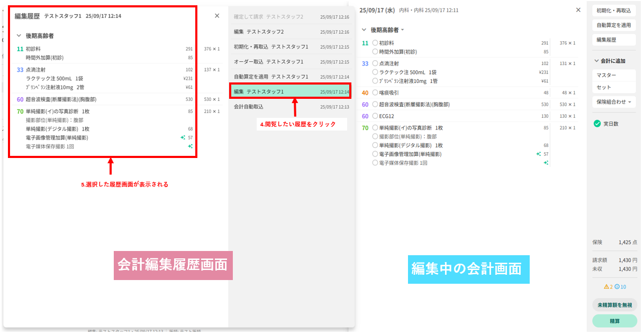Click the 内科・内科 25/09/17 12:11 header text
The image size is (644, 335).
[429, 10]
